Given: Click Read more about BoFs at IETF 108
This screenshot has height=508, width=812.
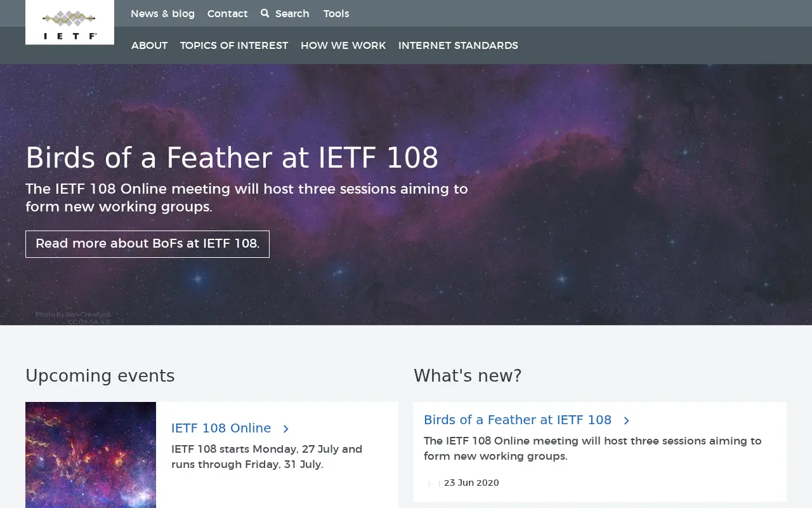Looking at the screenshot, I should tap(147, 244).
